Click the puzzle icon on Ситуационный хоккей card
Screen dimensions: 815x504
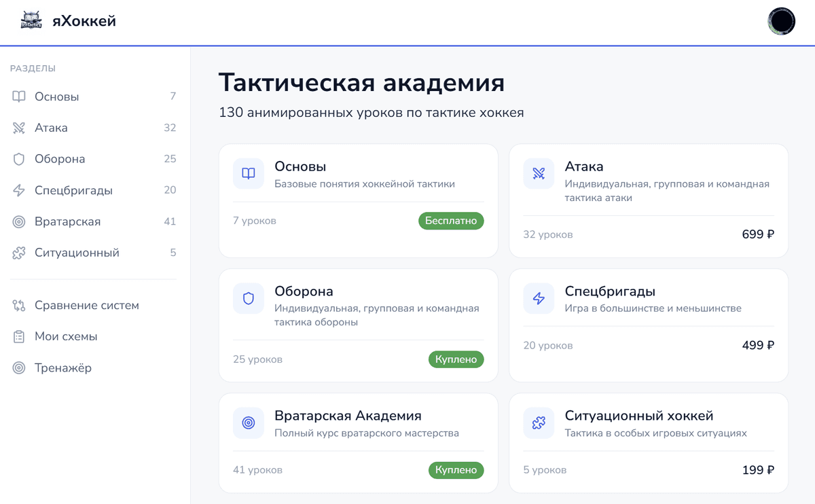point(539,422)
